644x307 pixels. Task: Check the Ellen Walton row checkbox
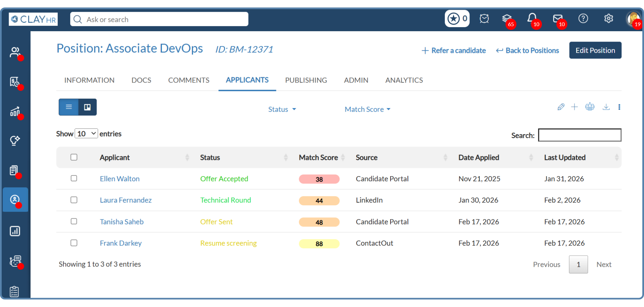(74, 178)
